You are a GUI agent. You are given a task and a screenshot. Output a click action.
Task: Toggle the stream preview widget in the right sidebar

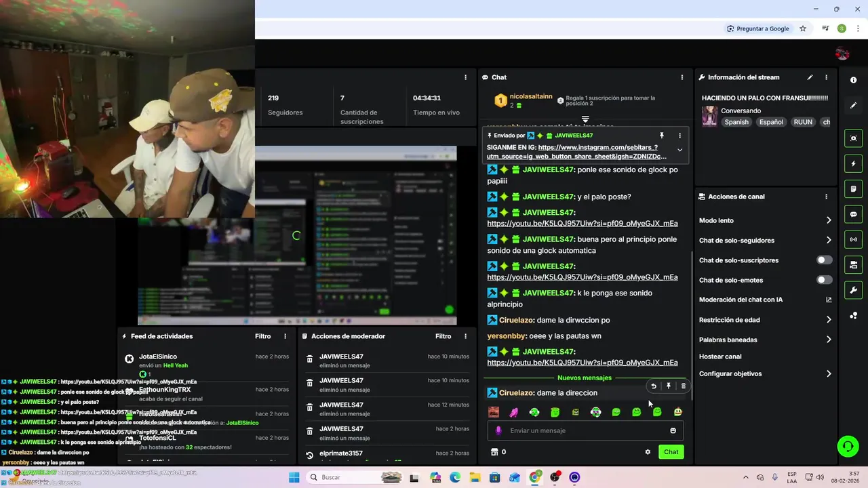click(x=853, y=138)
